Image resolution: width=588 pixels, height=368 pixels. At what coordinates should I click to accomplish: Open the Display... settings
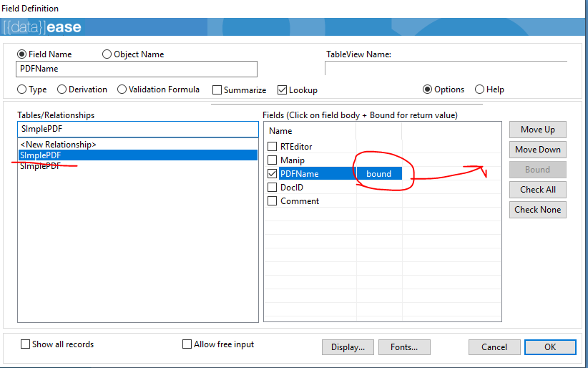click(x=348, y=347)
